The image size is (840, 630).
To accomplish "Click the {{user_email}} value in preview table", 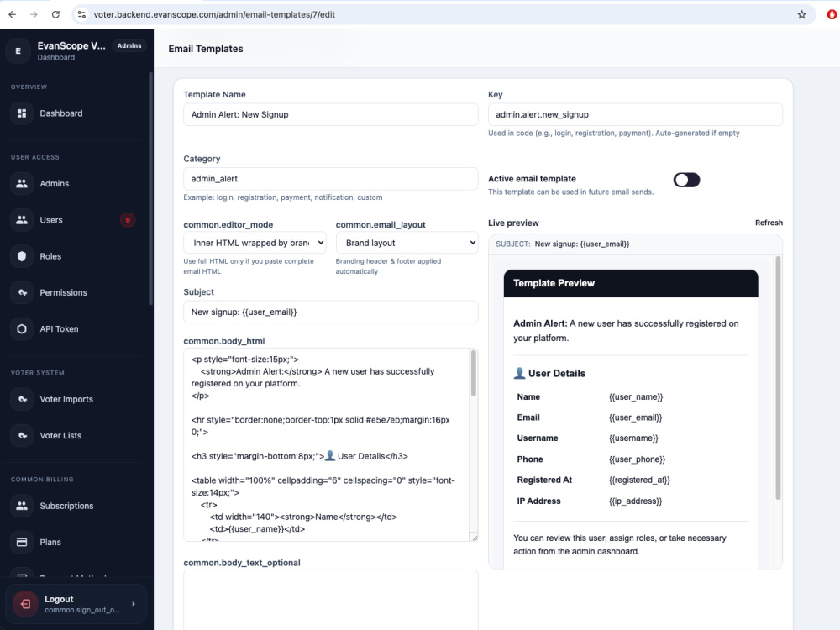I will tap(635, 417).
